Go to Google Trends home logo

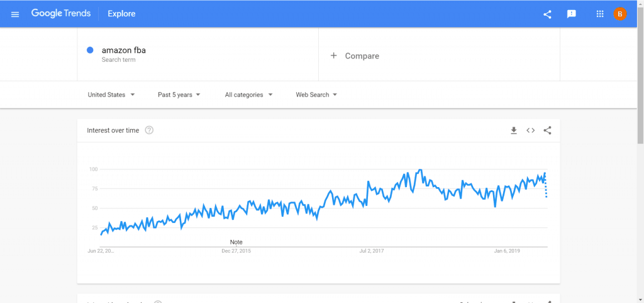[60, 14]
